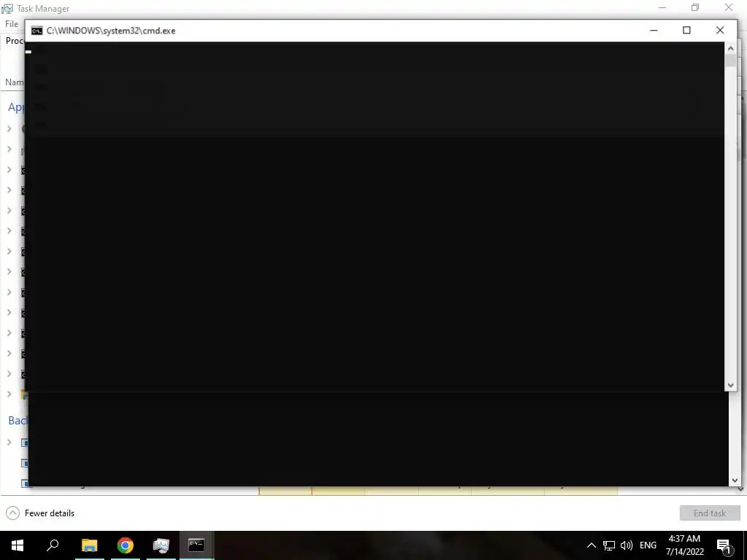Close the Task Manager window
The height and width of the screenshot is (560, 747).
click(729, 8)
